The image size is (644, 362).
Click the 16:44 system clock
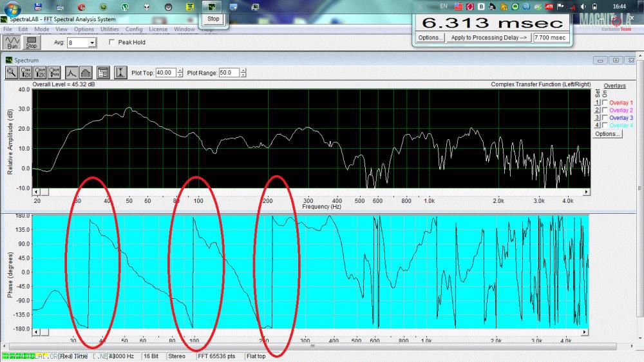619,6
